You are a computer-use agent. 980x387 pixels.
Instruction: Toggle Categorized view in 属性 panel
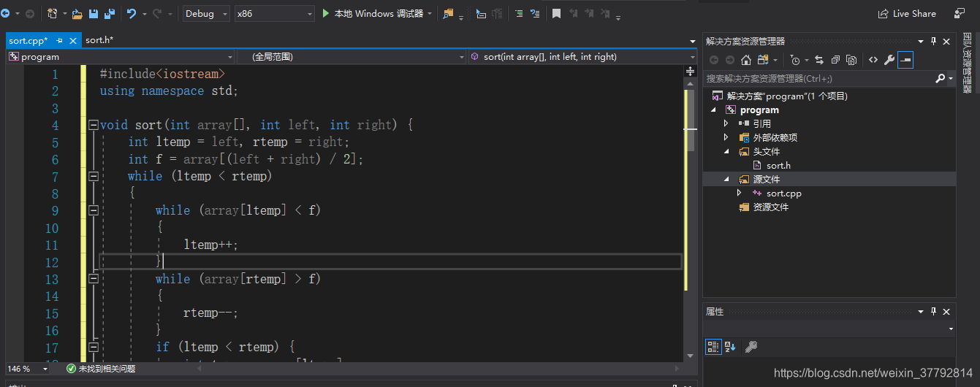[x=713, y=347]
